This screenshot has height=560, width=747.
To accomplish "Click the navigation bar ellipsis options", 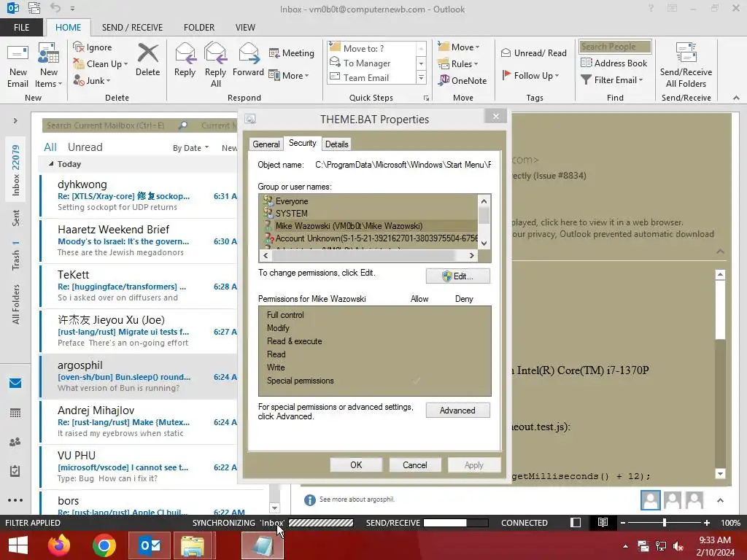I will (x=15, y=500).
